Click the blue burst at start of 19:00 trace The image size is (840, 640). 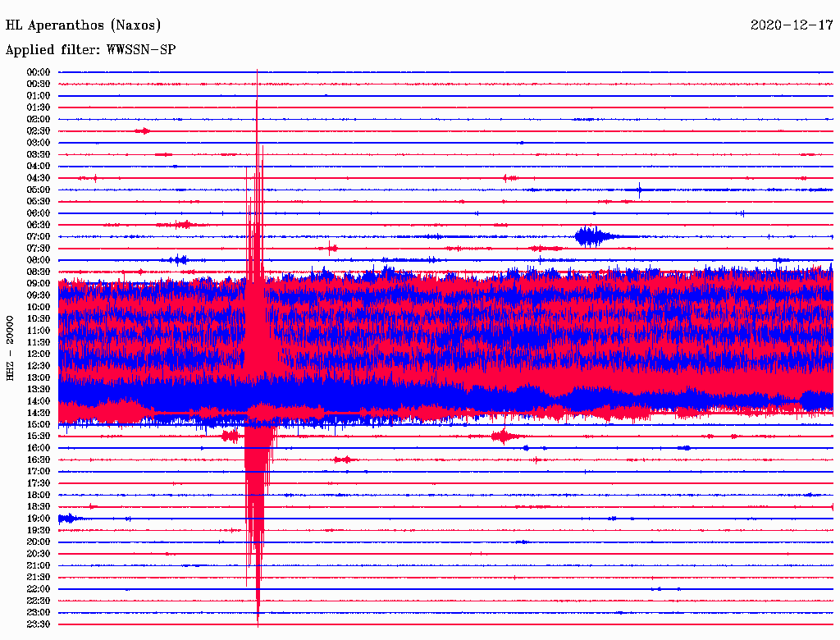point(69,519)
